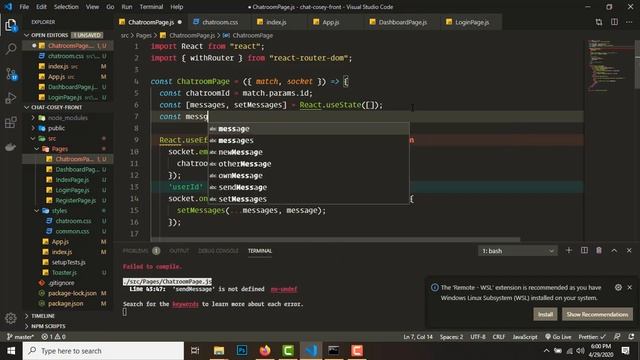Click errors and warnings status indicator
The height and width of the screenshot is (360, 640).
(x=53, y=337)
